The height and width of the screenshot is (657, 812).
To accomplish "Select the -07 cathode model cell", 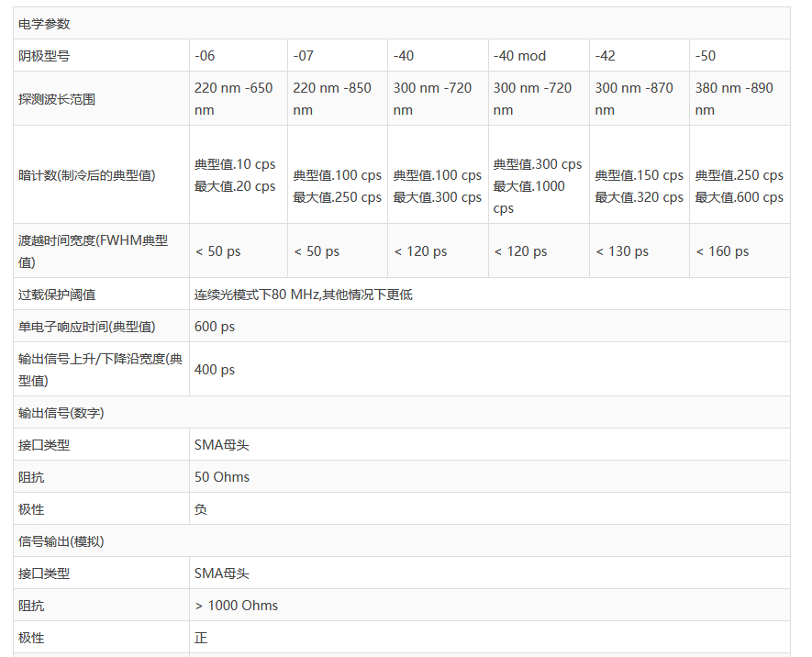I will click(304, 56).
